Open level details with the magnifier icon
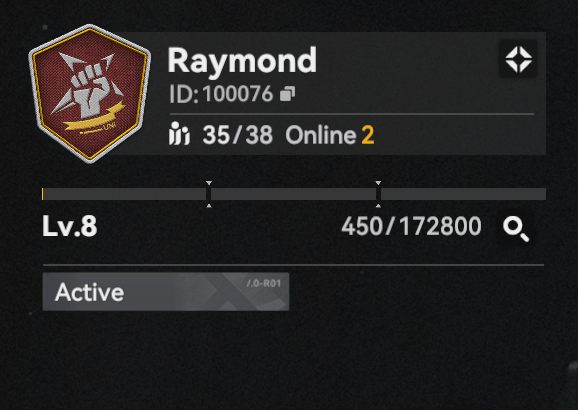578x410 pixels. coord(516,228)
